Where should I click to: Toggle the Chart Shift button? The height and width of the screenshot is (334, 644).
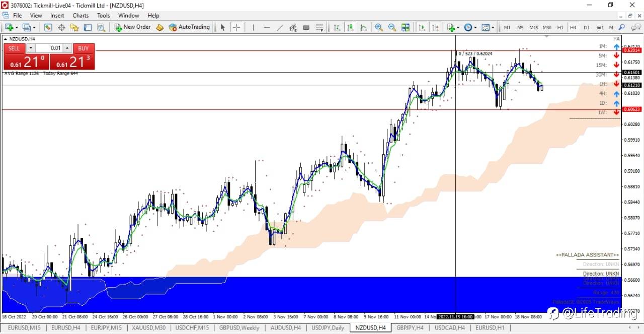[x=435, y=27]
